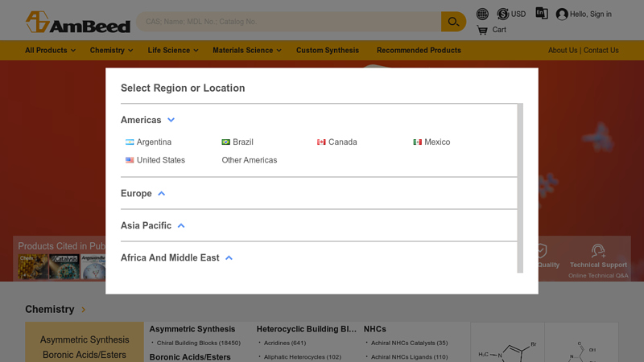Click the region list scrollbar
Image resolution: width=644 pixels, height=362 pixels.
tap(520, 185)
